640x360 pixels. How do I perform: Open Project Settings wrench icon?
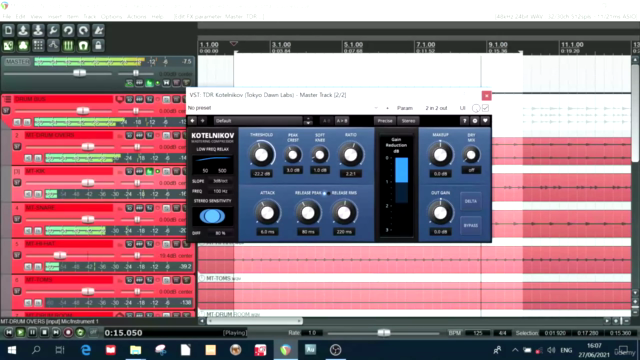pyautogui.click(x=53, y=30)
